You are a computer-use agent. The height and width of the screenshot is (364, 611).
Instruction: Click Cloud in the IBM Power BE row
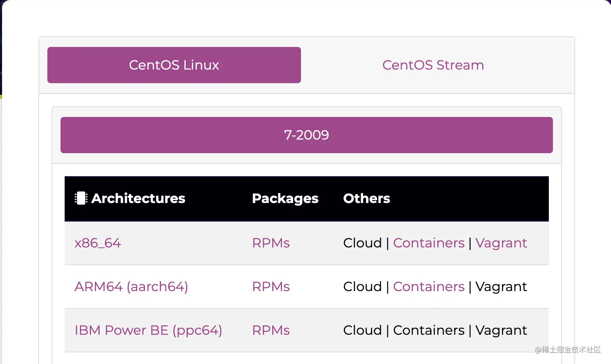(362, 330)
